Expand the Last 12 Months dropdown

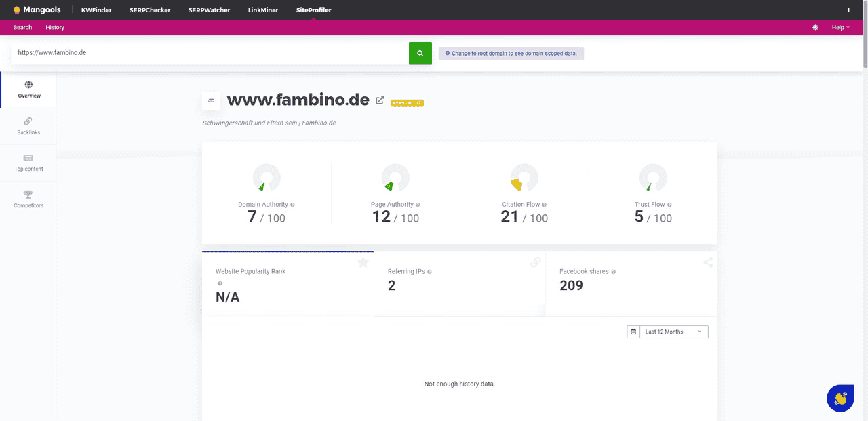pos(668,332)
